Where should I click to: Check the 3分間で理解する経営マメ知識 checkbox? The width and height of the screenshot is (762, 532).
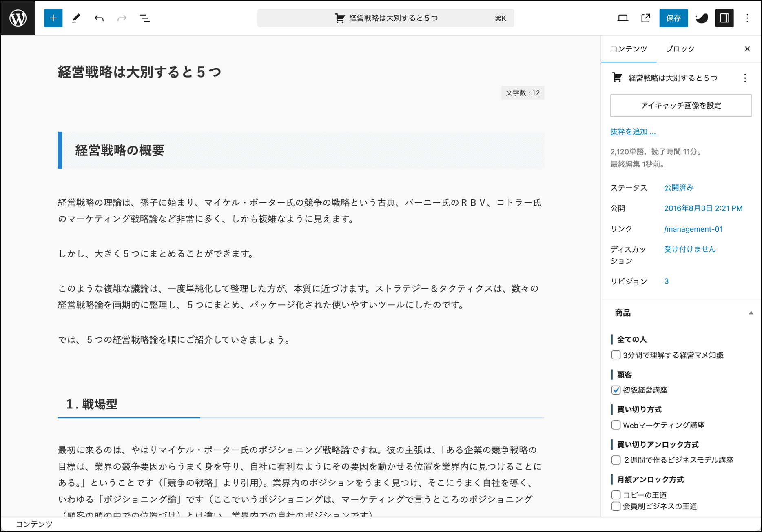(x=616, y=355)
